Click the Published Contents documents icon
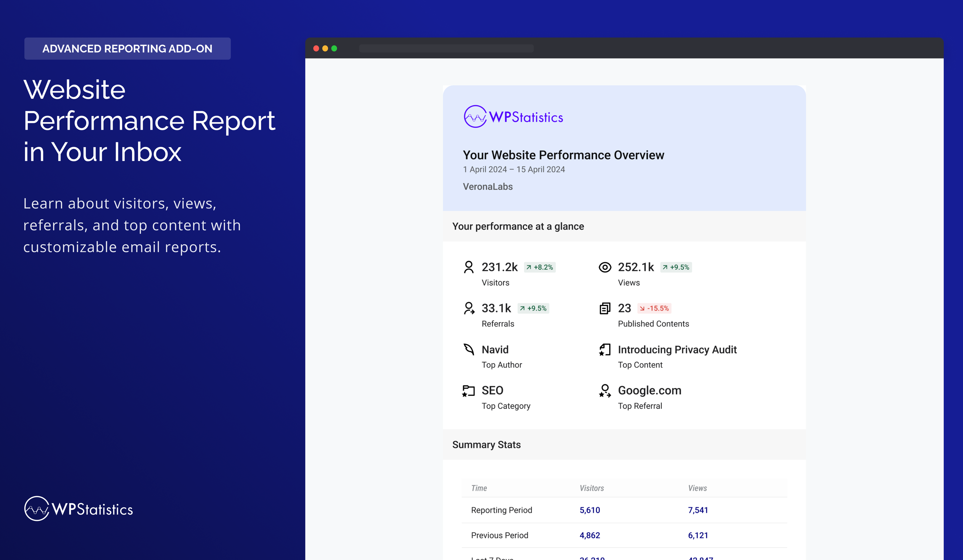 click(x=605, y=308)
